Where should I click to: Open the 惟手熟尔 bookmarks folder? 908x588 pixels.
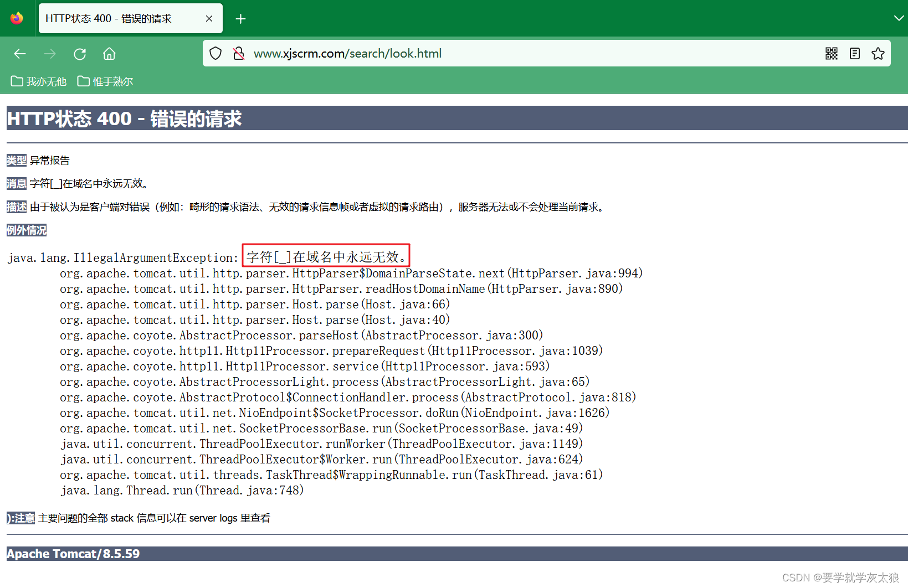(105, 81)
